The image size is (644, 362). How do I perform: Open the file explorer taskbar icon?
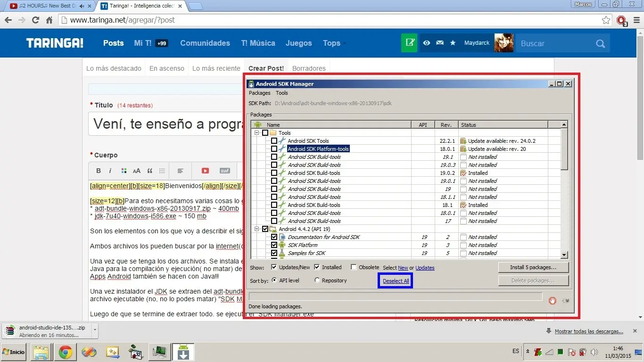[x=41, y=352]
